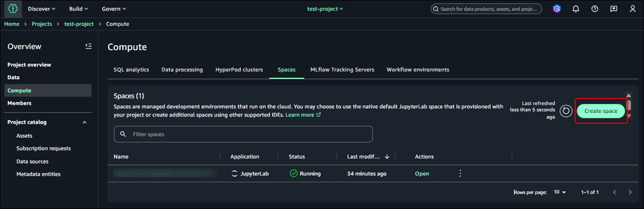Screen dimensions: 644x209
Task: Open the user profile icon
Action: pos(632,9)
